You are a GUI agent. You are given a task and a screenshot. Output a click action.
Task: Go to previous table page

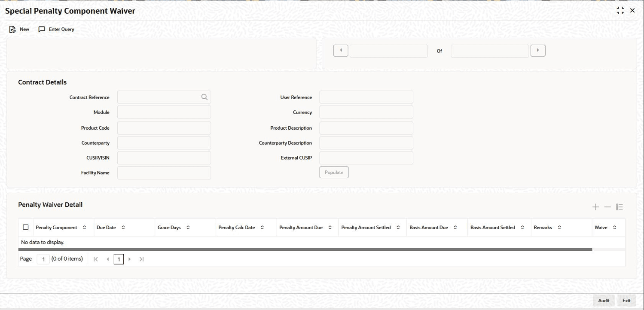(x=107, y=259)
